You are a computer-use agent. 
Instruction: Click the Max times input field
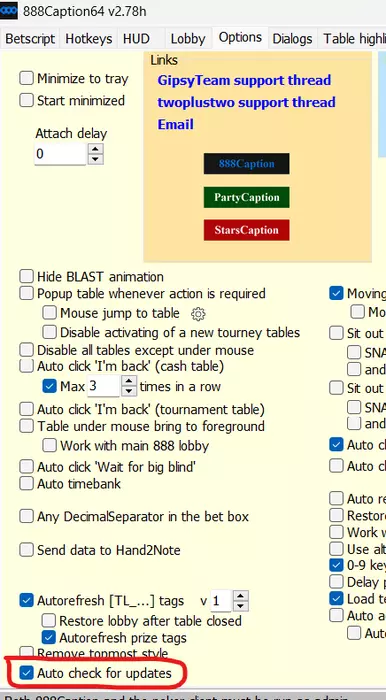[x=103, y=386]
